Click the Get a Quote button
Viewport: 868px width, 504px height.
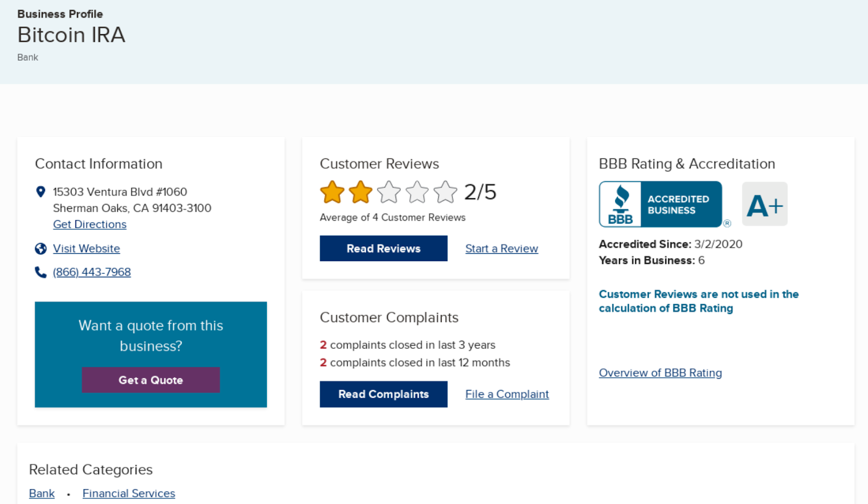tap(151, 380)
